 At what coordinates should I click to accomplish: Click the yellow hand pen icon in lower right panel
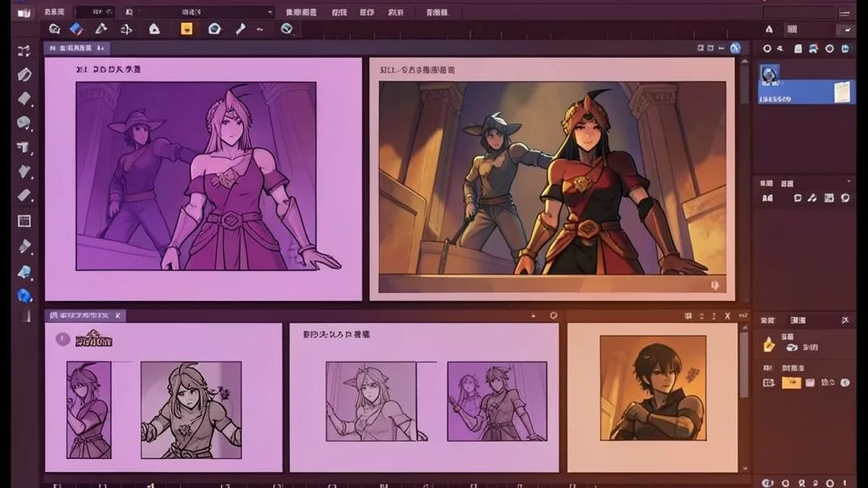[x=769, y=345]
